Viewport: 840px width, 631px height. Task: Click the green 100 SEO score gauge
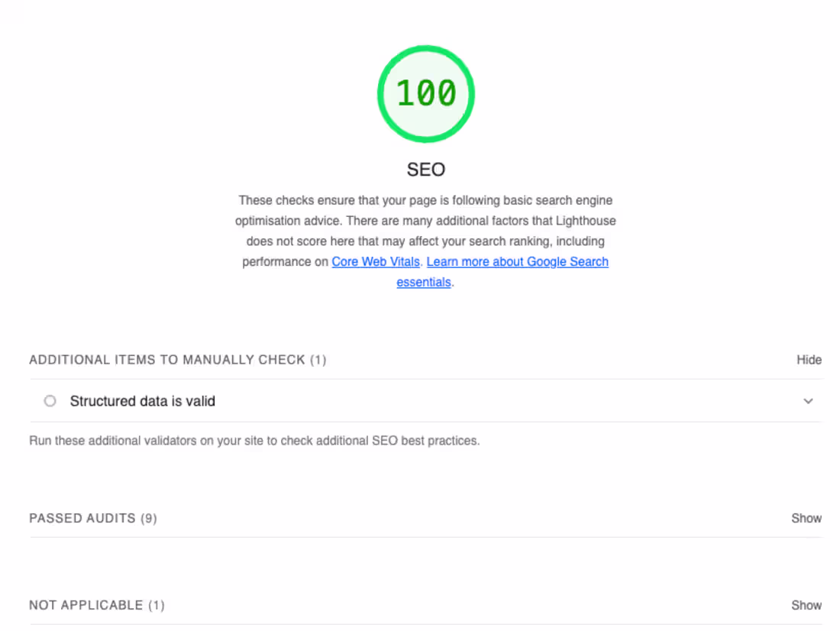coord(425,93)
